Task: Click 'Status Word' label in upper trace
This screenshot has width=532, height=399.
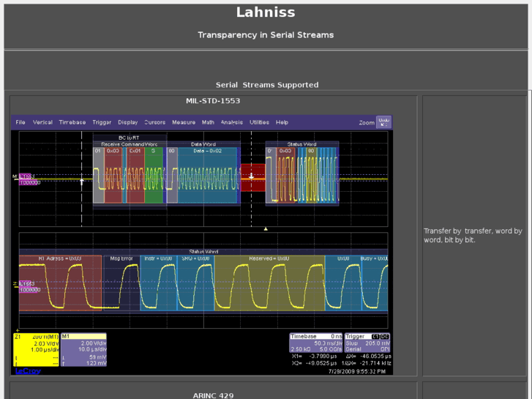Action: tap(301, 144)
